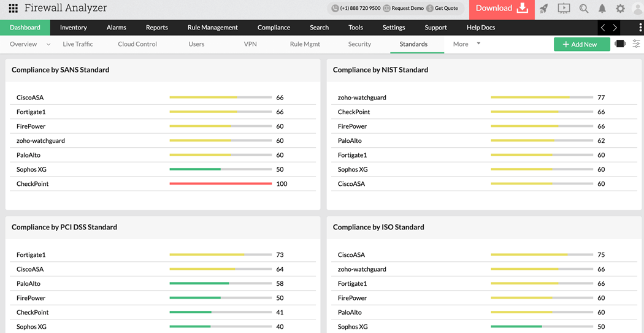644x333 pixels.
Task: Expand the Overview dropdown chevron
Action: (48, 44)
